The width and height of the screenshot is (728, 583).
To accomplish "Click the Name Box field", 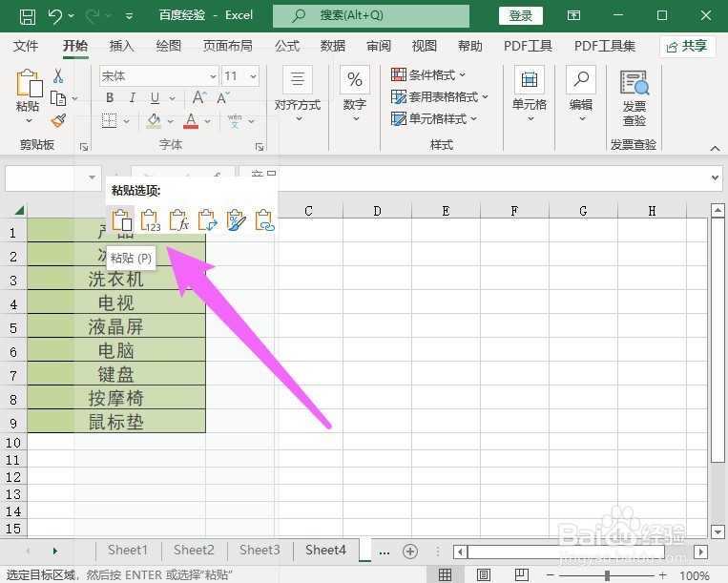I will (52, 177).
